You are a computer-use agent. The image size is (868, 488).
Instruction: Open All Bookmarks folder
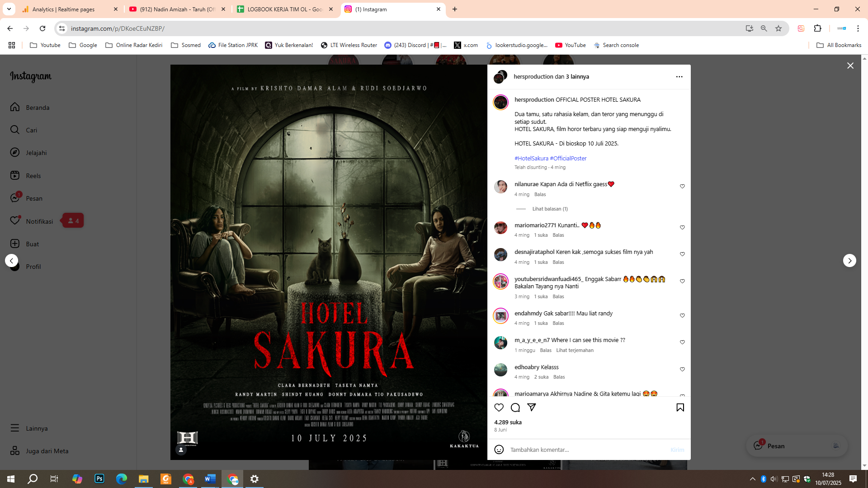pos(839,45)
